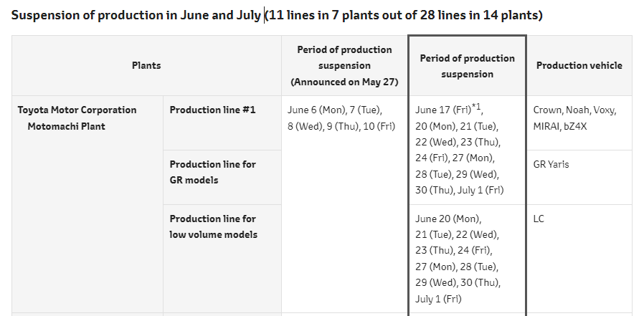The height and width of the screenshot is (316, 644).
Task: Select the "LC" vehicle cell
Action: [x=539, y=219]
